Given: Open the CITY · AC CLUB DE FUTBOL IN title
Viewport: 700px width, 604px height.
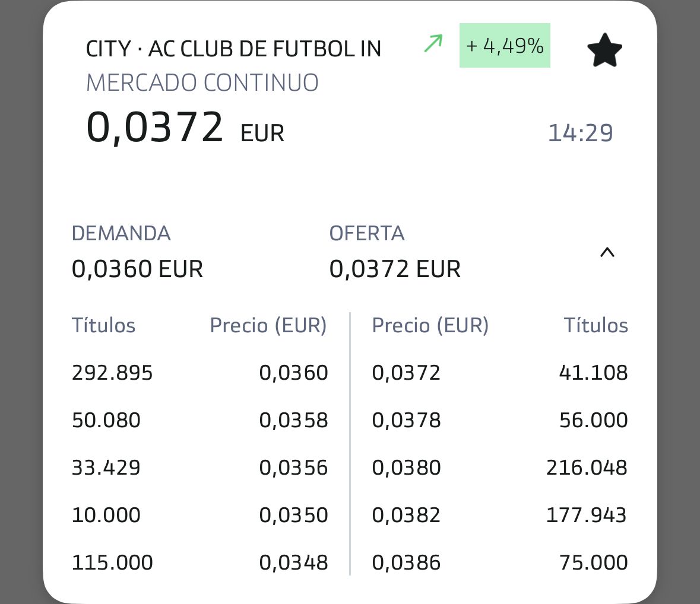Looking at the screenshot, I should click(233, 49).
